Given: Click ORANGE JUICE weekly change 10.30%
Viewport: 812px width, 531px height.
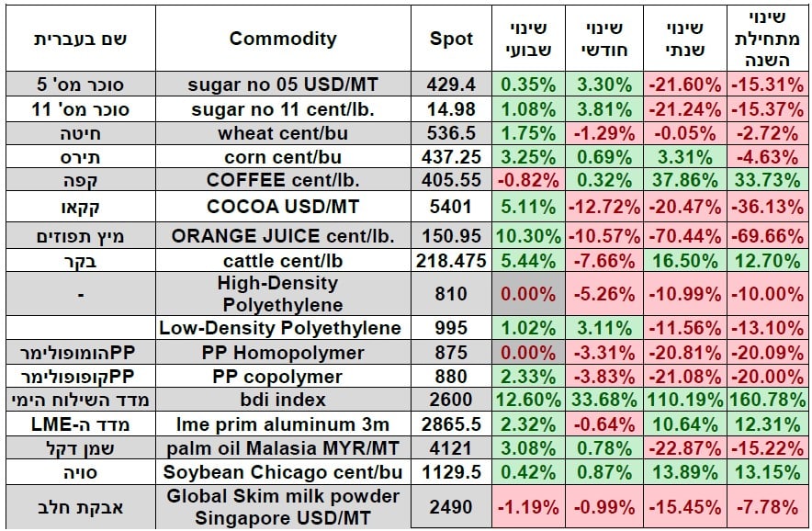Looking at the screenshot, I should tap(528, 236).
